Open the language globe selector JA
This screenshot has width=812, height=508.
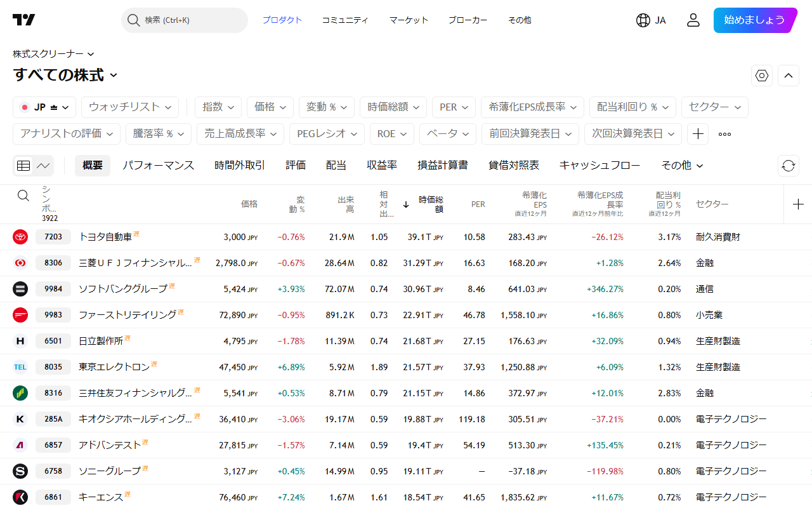pos(651,20)
